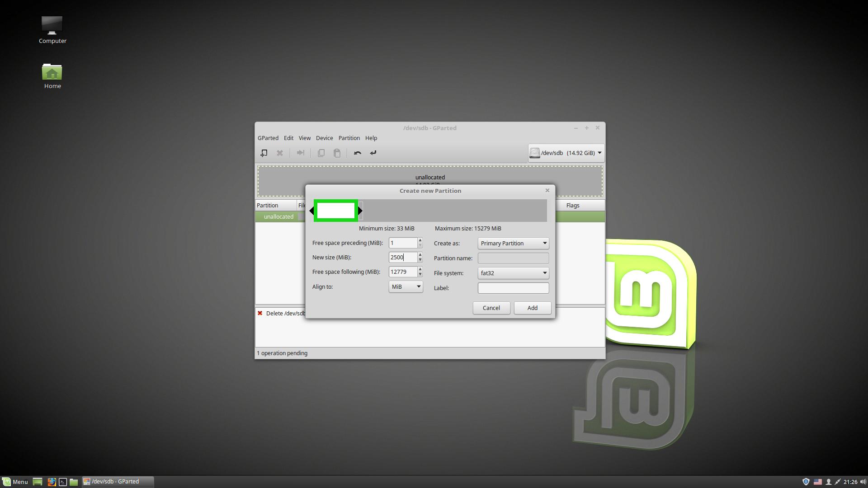Minimize the GParted window
The width and height of the screenshot is (868, 488).
(576, 128)
